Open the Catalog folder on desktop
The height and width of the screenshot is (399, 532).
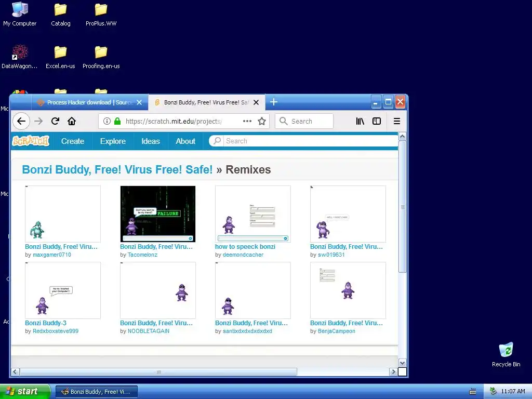[x=61, y=14]
